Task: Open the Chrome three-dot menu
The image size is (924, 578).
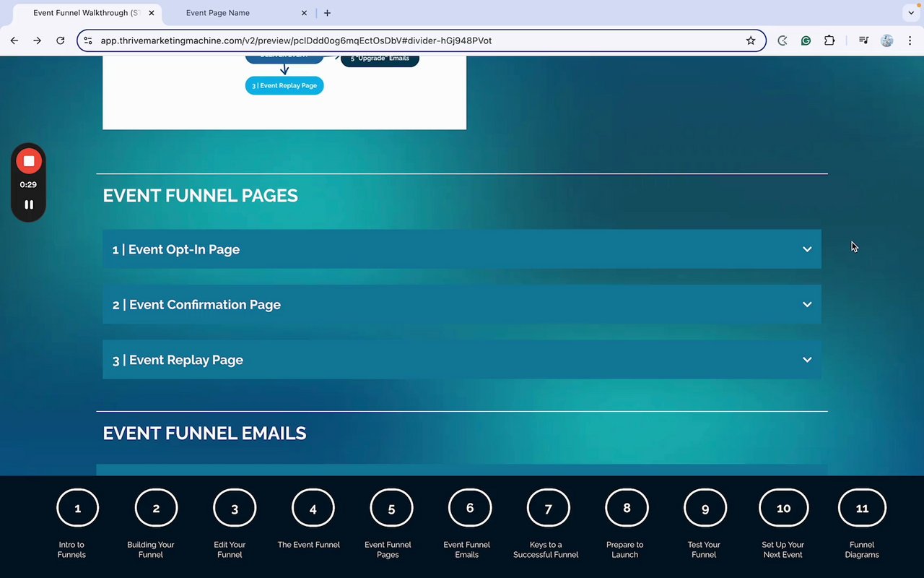Action: 910,40
